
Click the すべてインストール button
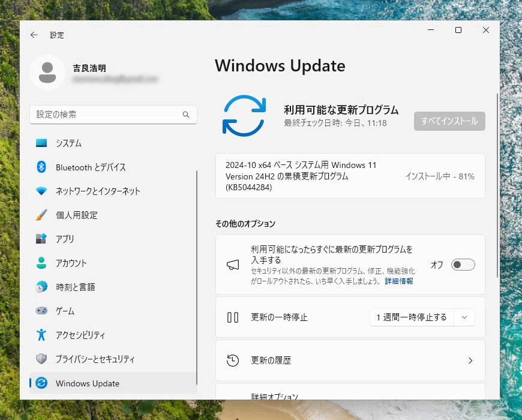pyautogui.click(x=449, y=121)
